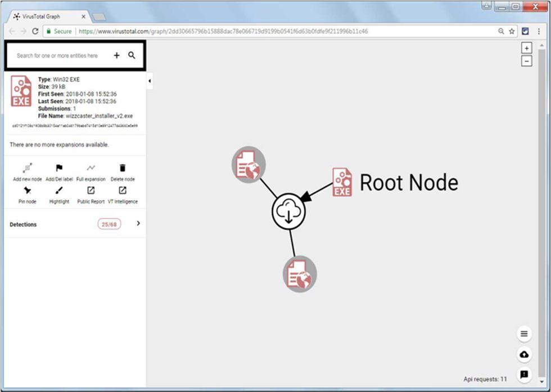551x392 pixels.
Task: Click the browser back arrow
Action: [12, 31]
